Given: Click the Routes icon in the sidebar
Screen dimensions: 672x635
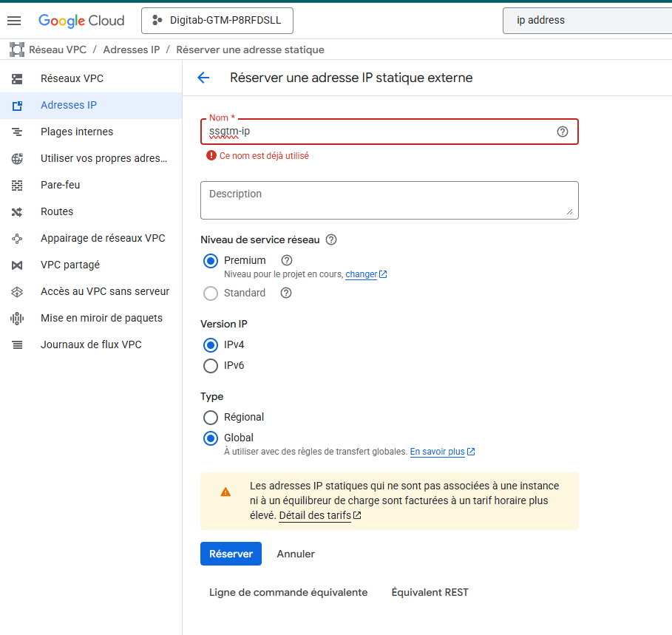Looking at the screenshot, I should pos(17,211).
